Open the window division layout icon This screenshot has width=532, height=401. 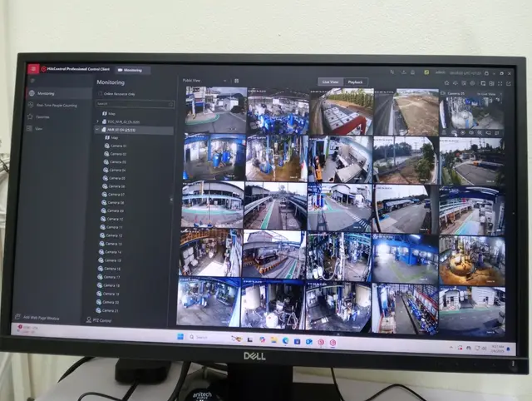click(x=491, y=83)
